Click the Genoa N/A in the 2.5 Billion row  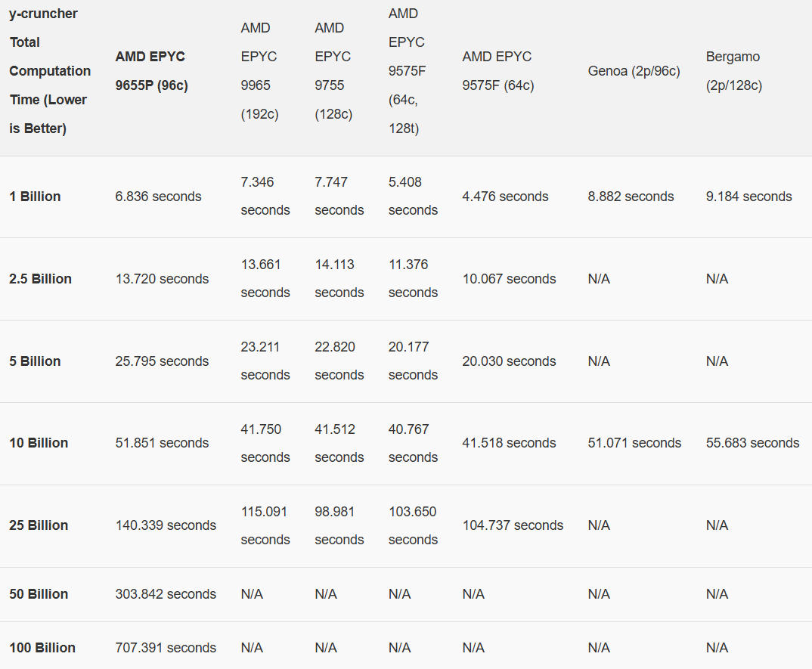point(599,279)
